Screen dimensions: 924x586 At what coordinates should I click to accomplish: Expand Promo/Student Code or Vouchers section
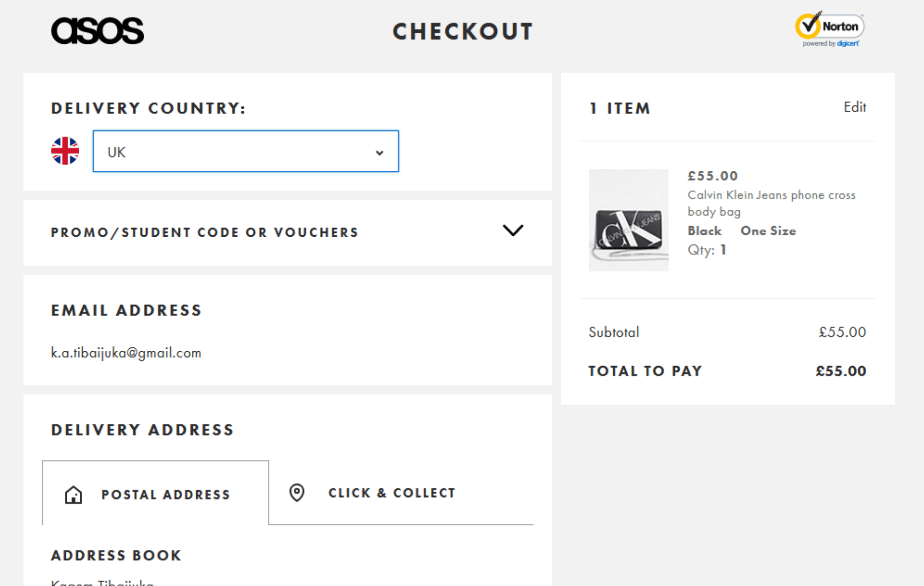(287, 232)
